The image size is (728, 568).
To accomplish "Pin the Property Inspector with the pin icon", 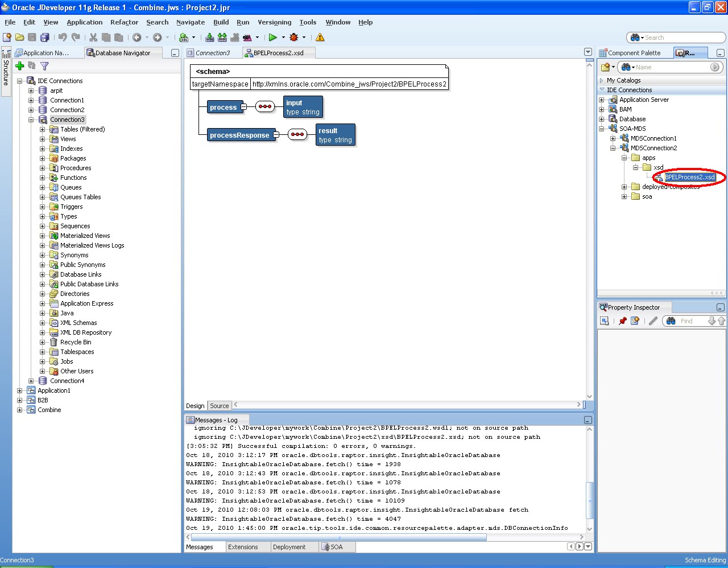I will click(x=624, y=320).
